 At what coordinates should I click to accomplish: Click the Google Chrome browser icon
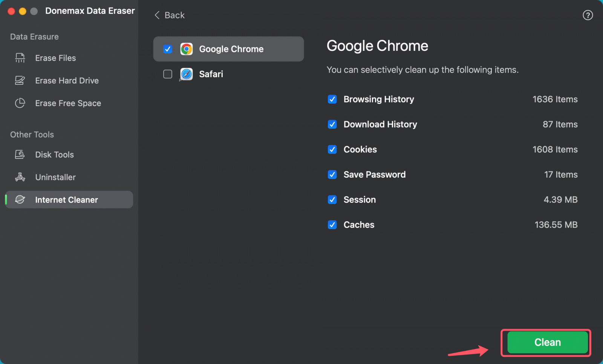point(187,49)
